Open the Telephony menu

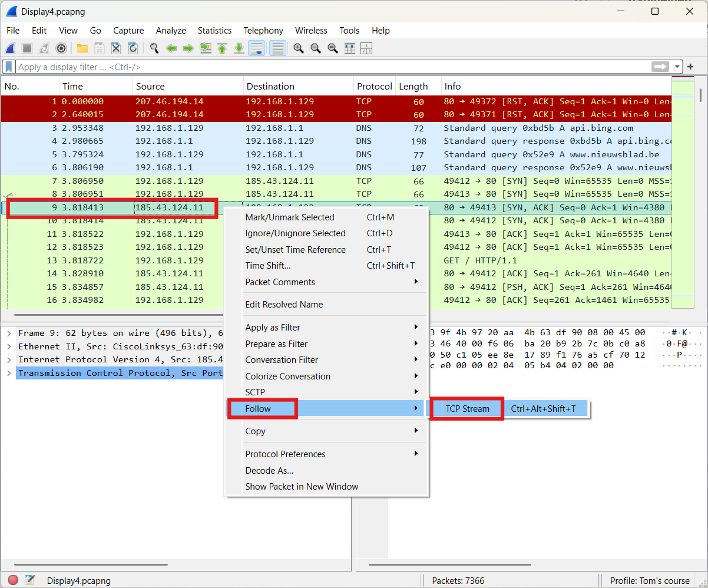tap(263, 31)
